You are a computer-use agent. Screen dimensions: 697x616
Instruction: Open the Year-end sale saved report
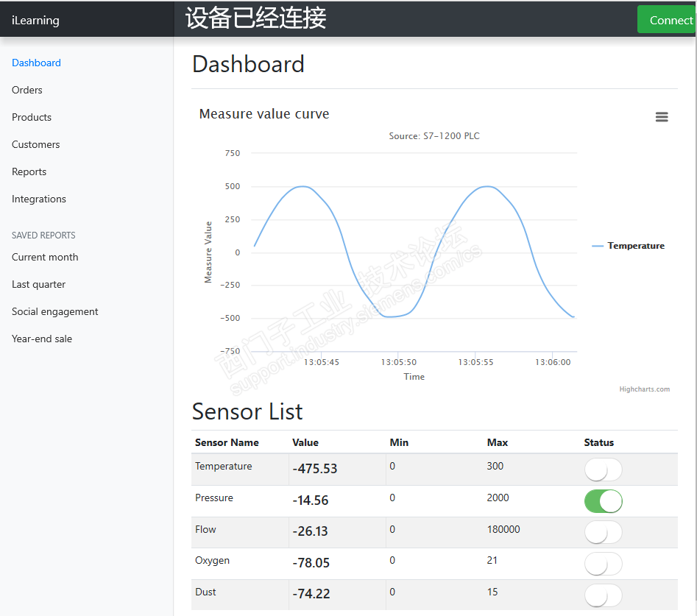coord(42,339)
